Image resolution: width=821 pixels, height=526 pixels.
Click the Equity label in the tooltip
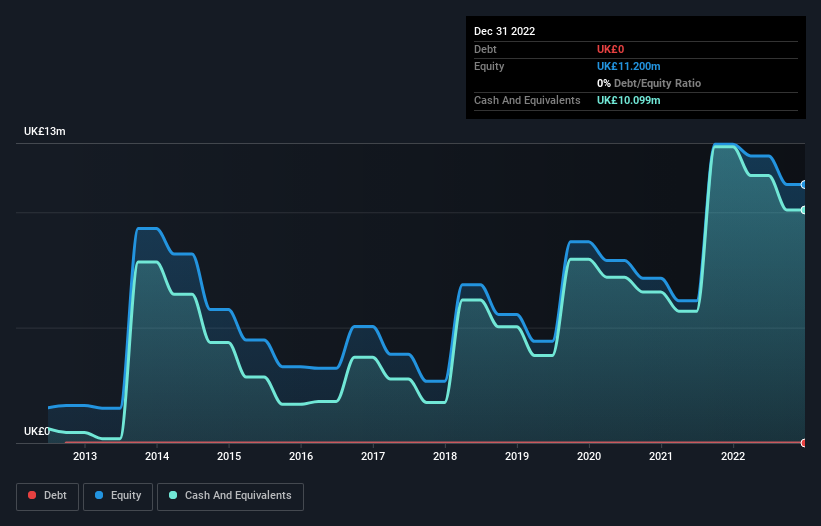tap(489, 66)
